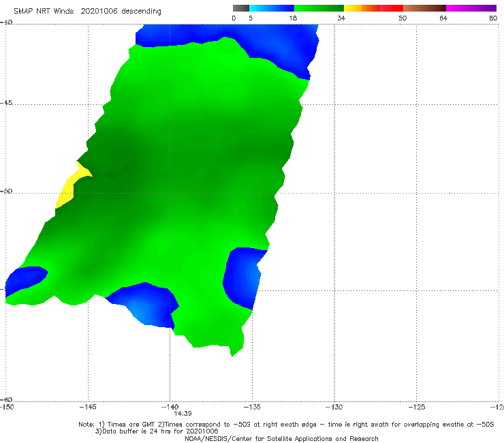Click the '64' color bar label

[x=443, y=18]
